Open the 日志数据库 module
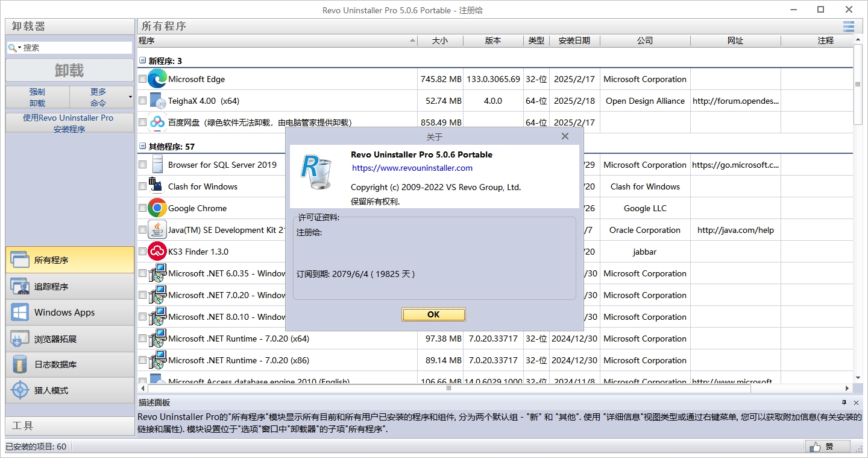Screen dimensions: 868x458 70,364
